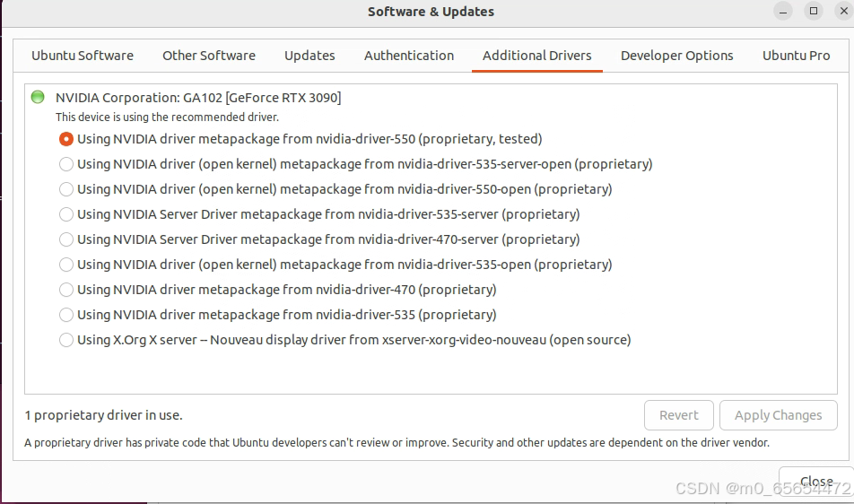Open the Developer Options tab

coord(677,56)
